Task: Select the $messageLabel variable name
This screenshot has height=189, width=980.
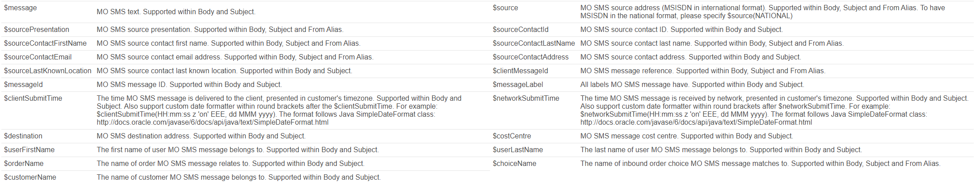Action: pos(518,85)
